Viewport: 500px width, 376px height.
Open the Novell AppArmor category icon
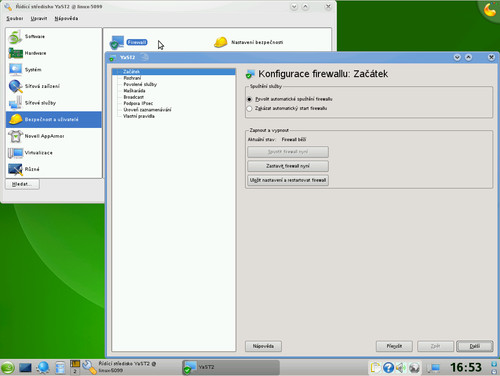pyautogui.click(x=15, y=136)
